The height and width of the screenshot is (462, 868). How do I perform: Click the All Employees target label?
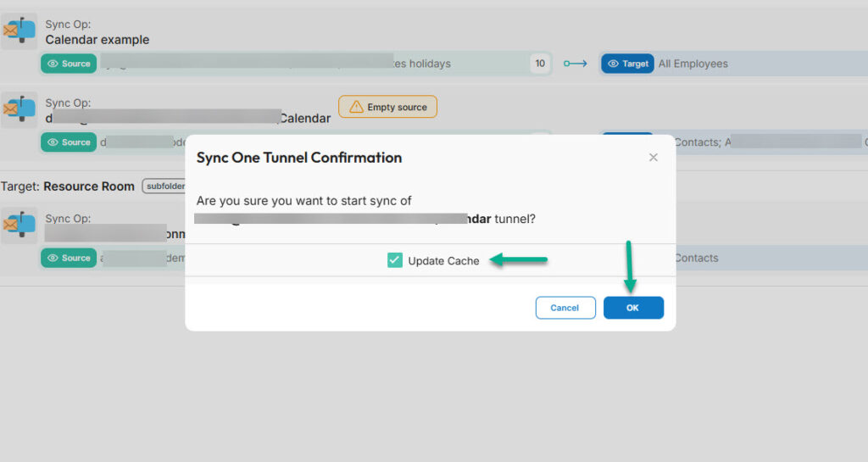[693, 64]
